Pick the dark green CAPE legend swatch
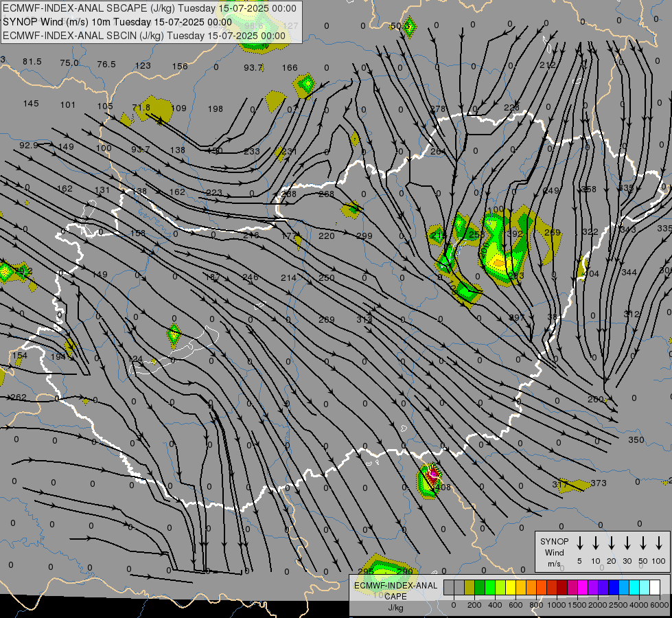Screen dimensions: 672x618 click(x=480, y=587)
